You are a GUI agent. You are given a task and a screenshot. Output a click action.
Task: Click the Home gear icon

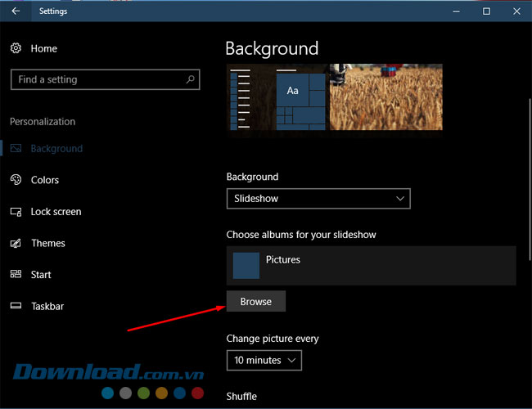tap(16, 49)
